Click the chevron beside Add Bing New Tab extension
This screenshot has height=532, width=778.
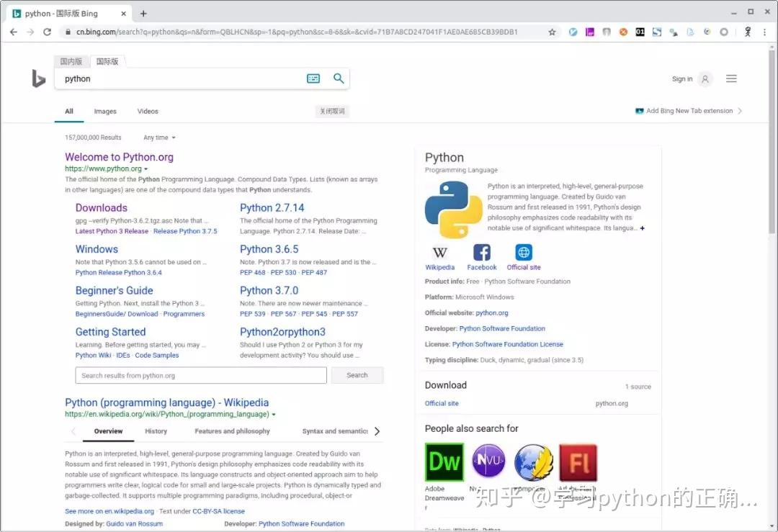740,111
